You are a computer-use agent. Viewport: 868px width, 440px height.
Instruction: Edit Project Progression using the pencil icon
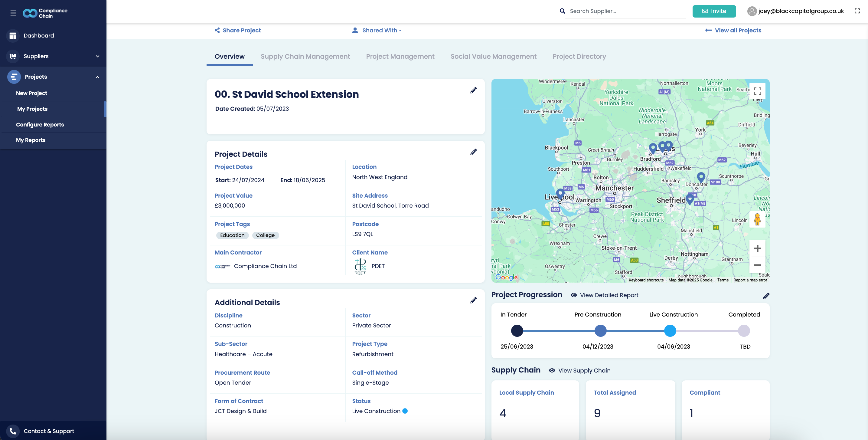pos(766,296)
